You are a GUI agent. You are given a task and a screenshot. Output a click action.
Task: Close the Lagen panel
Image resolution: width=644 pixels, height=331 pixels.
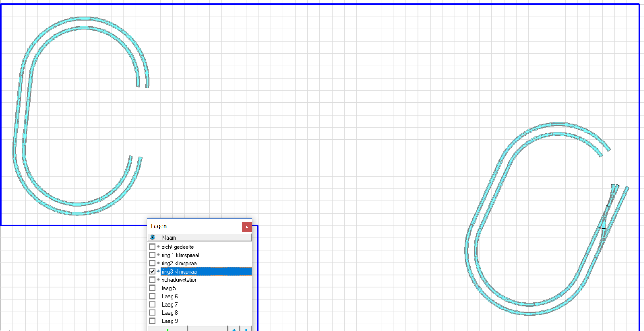pyautogui.click(x=247, y=227)
